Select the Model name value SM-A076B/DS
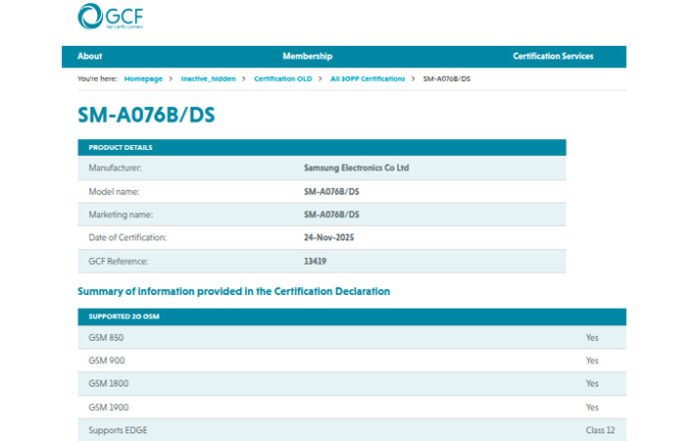The height and width of the screenshot is (441, 696). [332, 192]
